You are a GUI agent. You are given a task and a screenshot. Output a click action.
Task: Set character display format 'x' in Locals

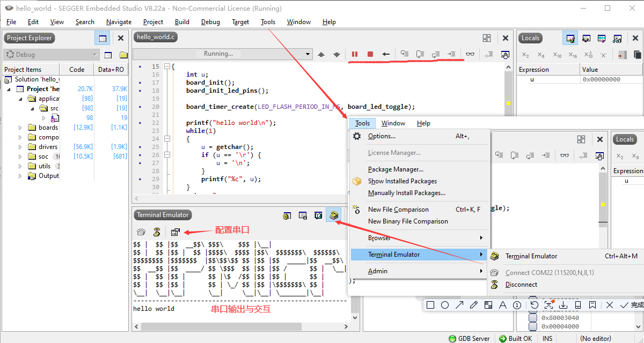604,55
